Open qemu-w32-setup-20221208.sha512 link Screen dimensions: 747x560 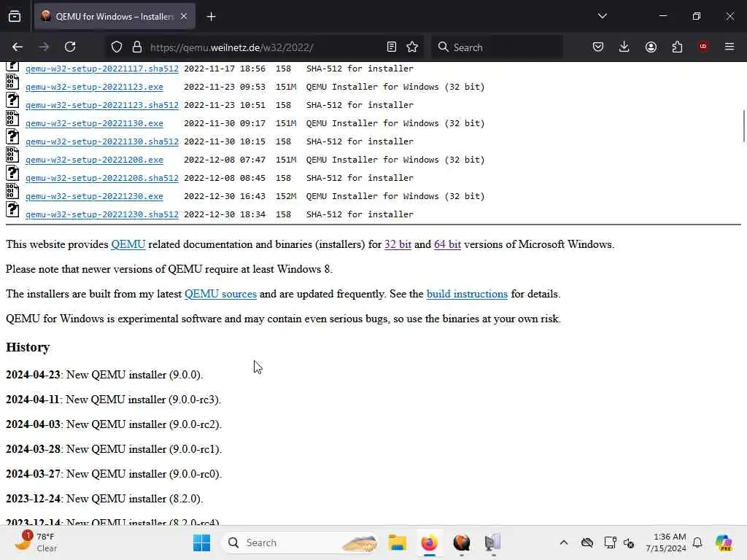coord(102,178)
